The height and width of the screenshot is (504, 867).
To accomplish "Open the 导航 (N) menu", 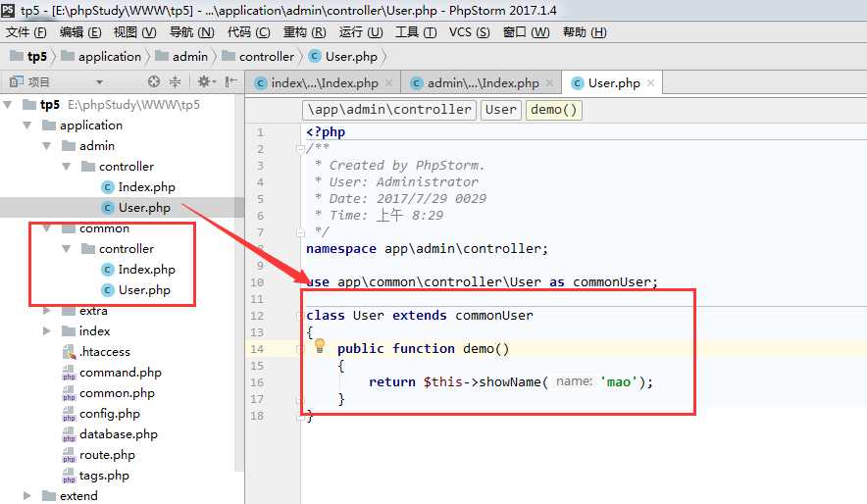I will click(x=191, y=32).
